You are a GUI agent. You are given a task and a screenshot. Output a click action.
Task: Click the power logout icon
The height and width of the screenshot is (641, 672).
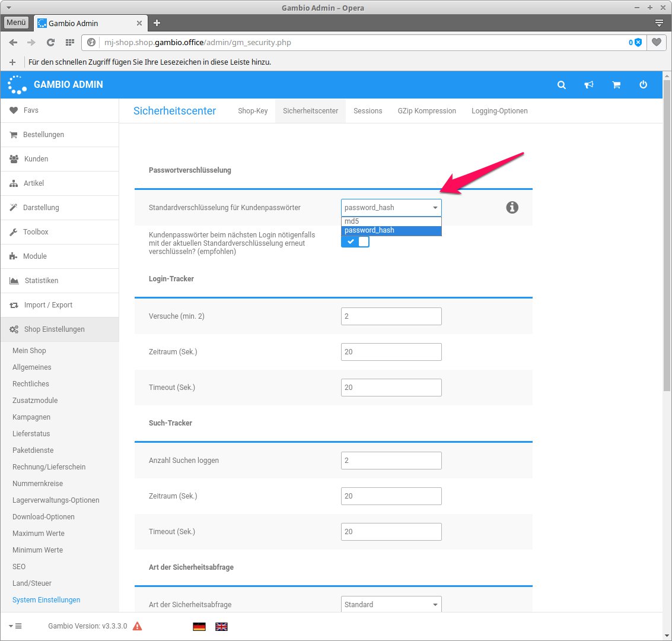643,85
